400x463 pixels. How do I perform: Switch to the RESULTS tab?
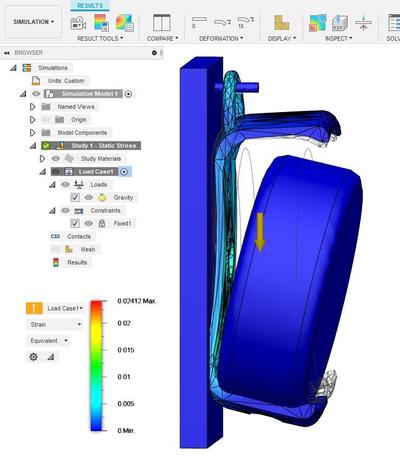(x=90, y=6)
